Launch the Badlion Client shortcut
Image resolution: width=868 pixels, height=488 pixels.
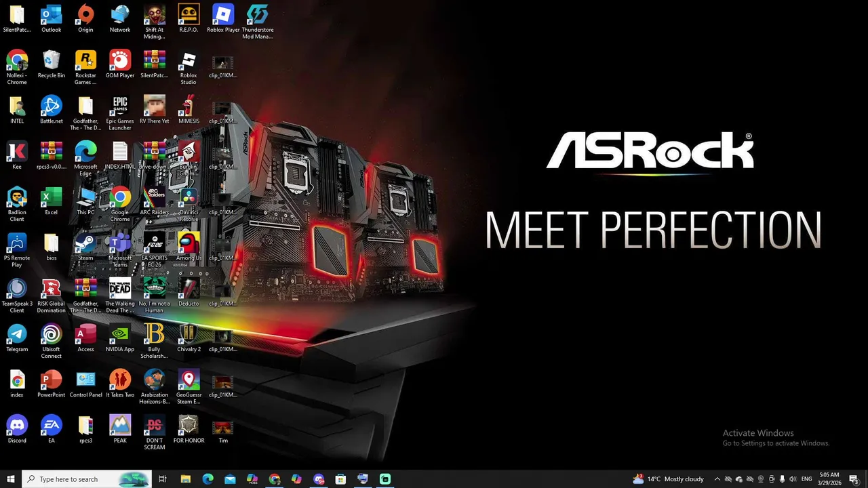17,204
